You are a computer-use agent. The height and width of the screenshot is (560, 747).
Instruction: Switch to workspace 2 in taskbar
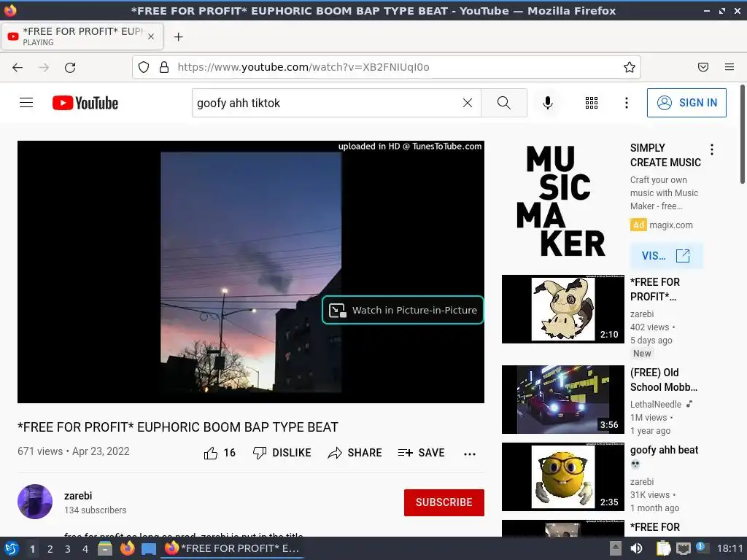click(50, 549)
